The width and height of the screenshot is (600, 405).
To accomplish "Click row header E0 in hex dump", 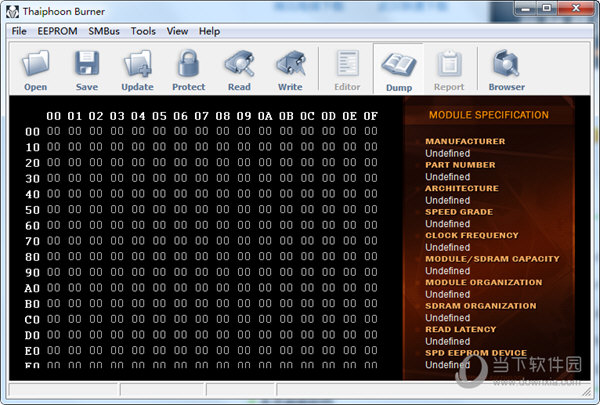I will point(33,351).
